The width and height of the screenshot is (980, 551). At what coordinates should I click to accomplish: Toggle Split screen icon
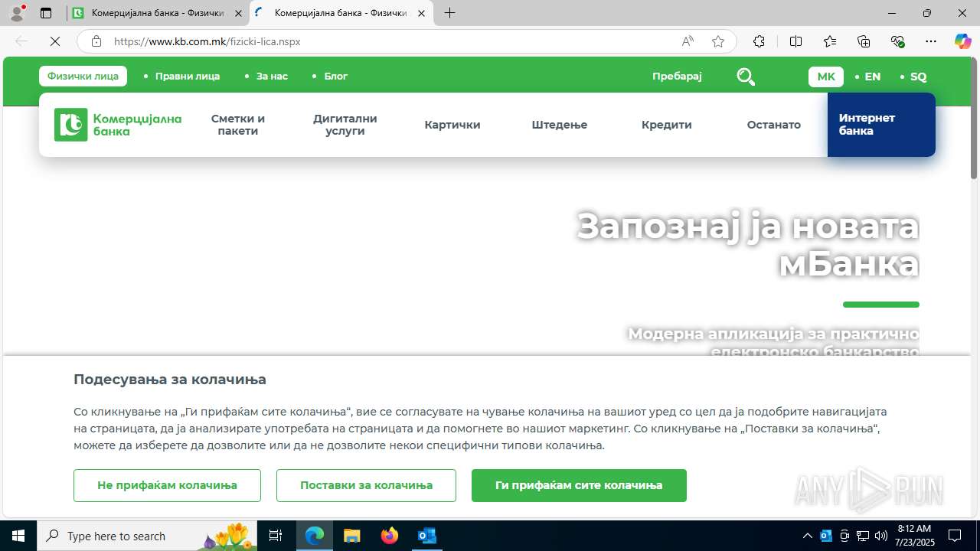(x=795, y=41)
